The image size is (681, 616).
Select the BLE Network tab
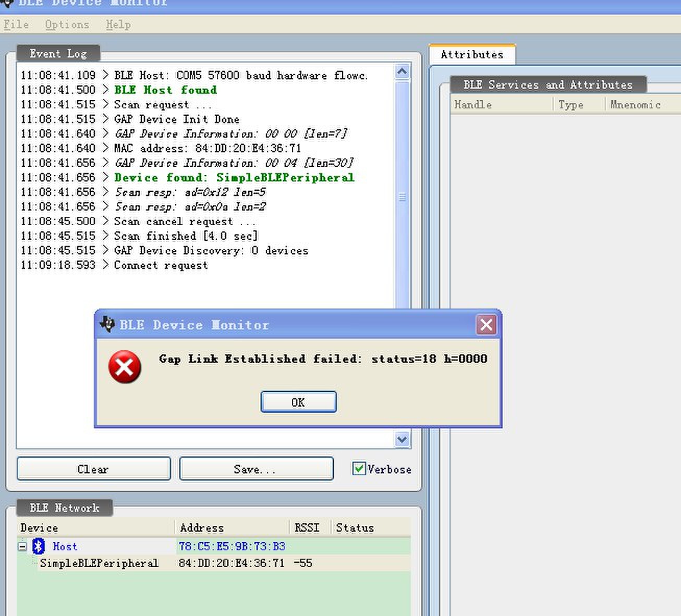coord(65,508)
